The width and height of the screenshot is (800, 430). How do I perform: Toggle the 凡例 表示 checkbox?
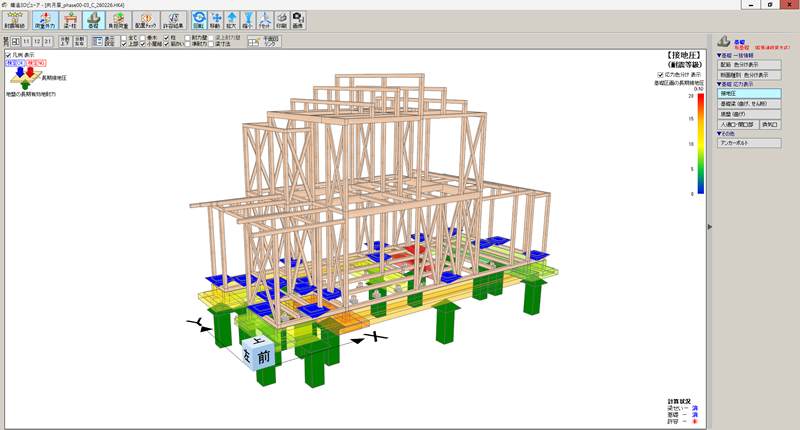9,55
